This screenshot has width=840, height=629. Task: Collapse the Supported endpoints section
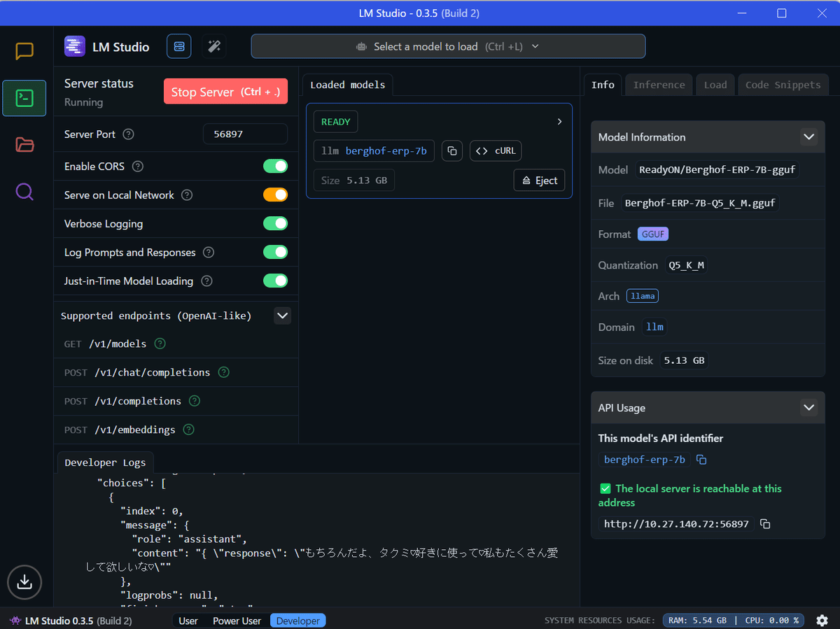click(282, 316)
